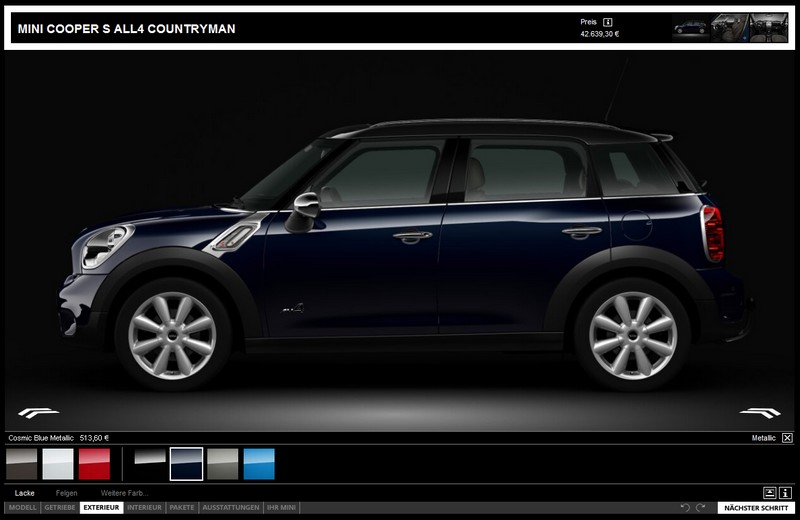800x520 pixels.
Task: Click the Nächster Schritt button
Action: (755, 508)
